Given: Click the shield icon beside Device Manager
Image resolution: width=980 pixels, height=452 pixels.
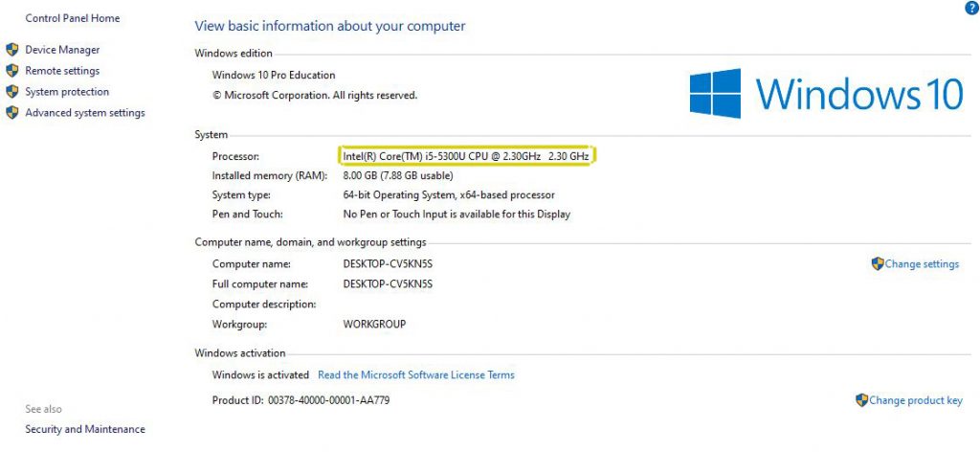Looking at the screenshot, I should (11, 50).
